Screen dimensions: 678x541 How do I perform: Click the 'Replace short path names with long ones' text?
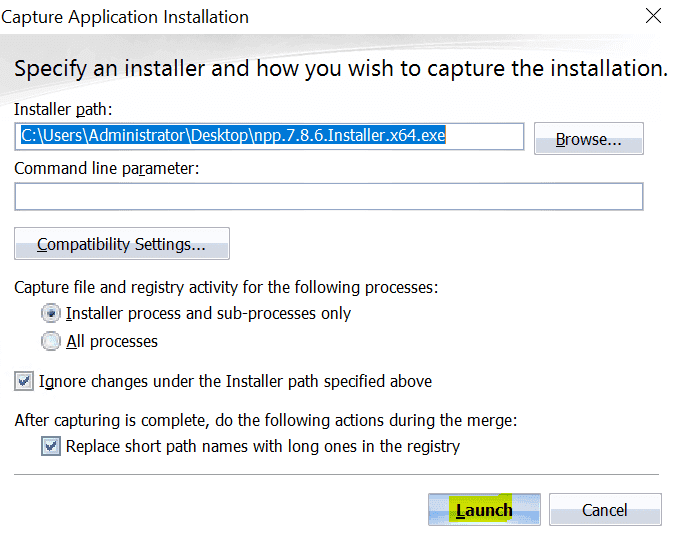(x=262, y=446)
